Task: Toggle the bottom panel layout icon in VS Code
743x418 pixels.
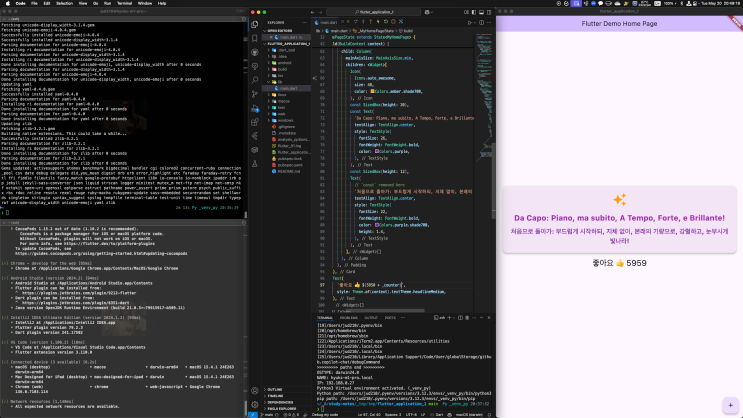Action: [481, 12]
